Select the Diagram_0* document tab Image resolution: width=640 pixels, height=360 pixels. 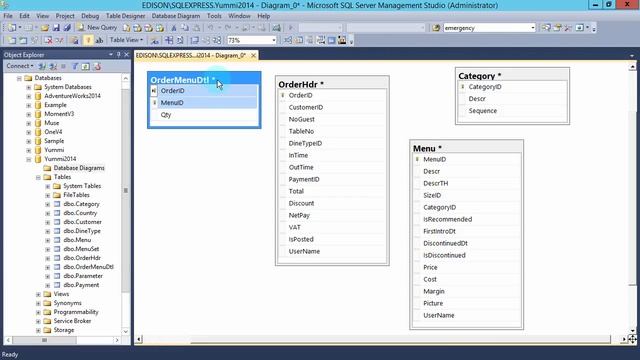(191, 55)
